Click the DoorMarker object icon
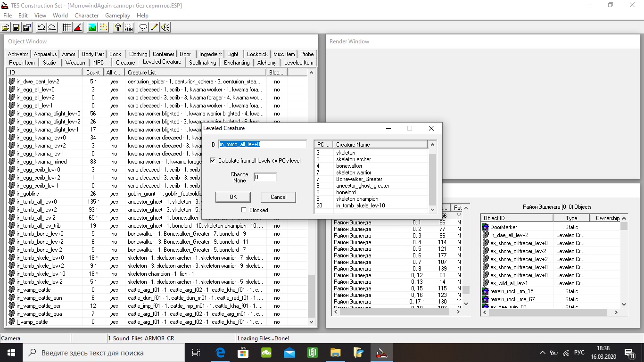This screenshot has height=362, width=644. (x=486, y=227)
